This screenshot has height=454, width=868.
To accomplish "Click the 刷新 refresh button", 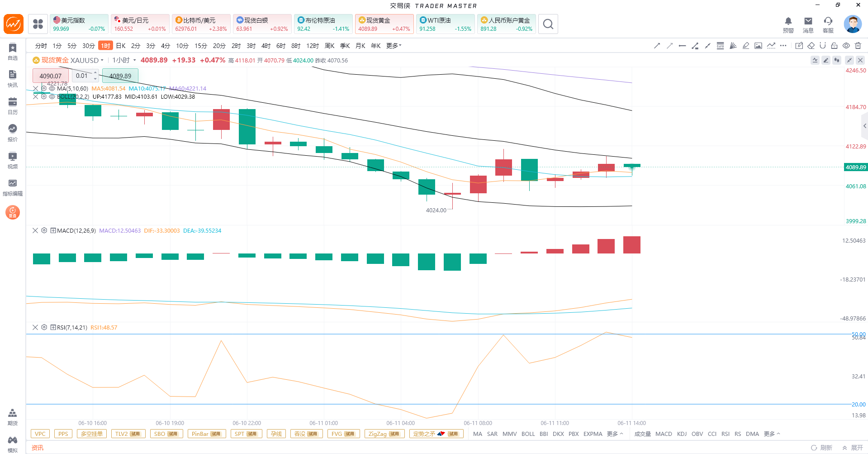I will click(x=822, y=448).
